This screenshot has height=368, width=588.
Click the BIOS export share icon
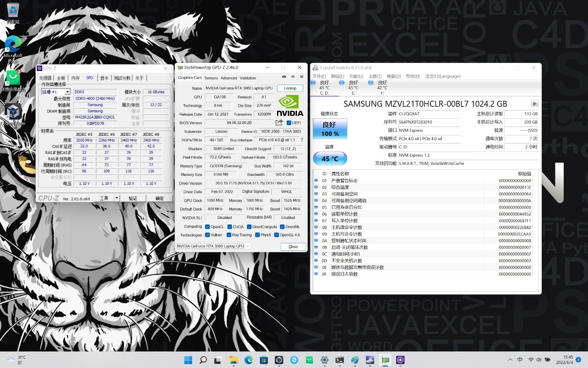click(279, 123)
